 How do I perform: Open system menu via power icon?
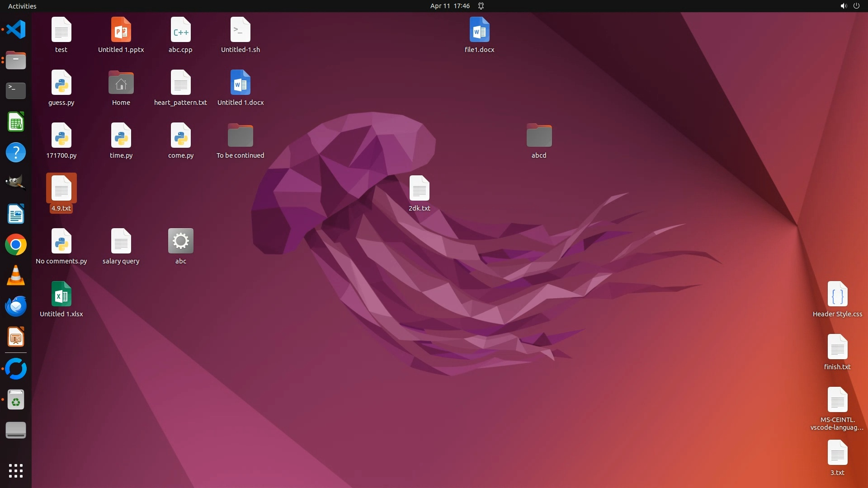pyautogui.click(x=856, y=6)
